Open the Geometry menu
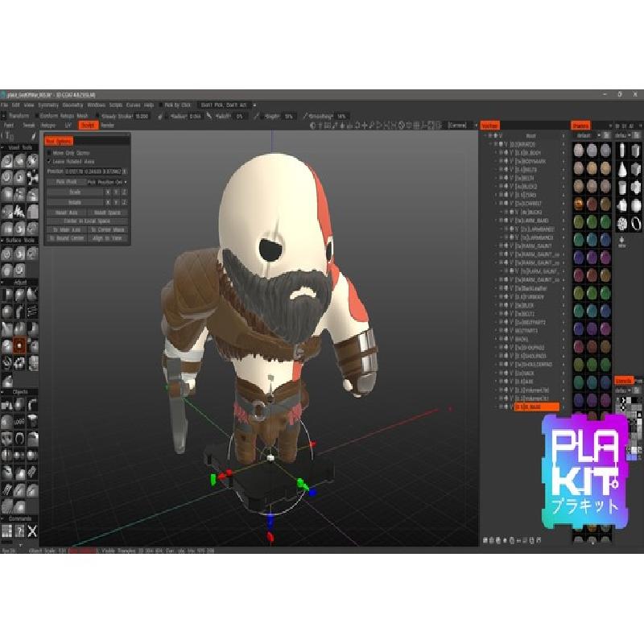 (72, 105)
